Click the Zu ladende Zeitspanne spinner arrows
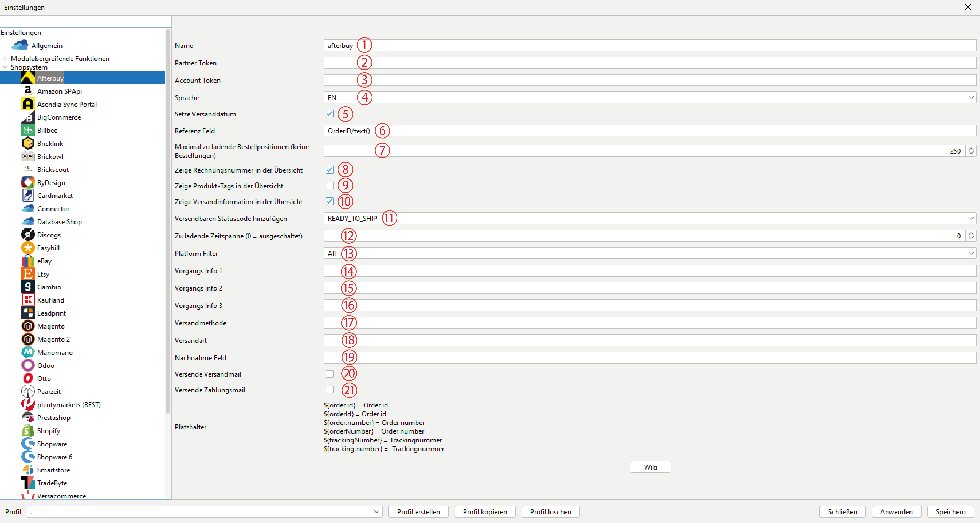Screen dimensions: 980x523 pos(971,236)
